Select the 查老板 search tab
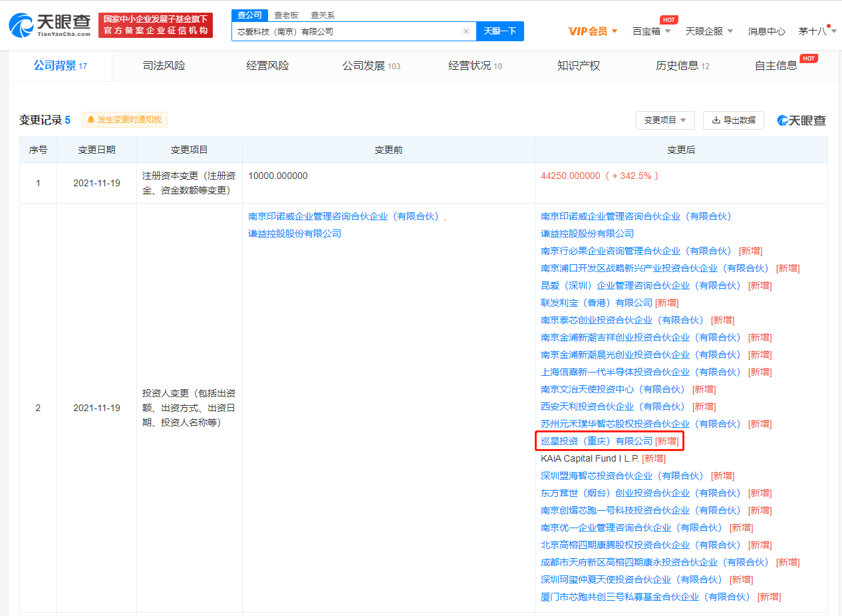This screenshot has height=616, width=842. [x=286, y=15]
